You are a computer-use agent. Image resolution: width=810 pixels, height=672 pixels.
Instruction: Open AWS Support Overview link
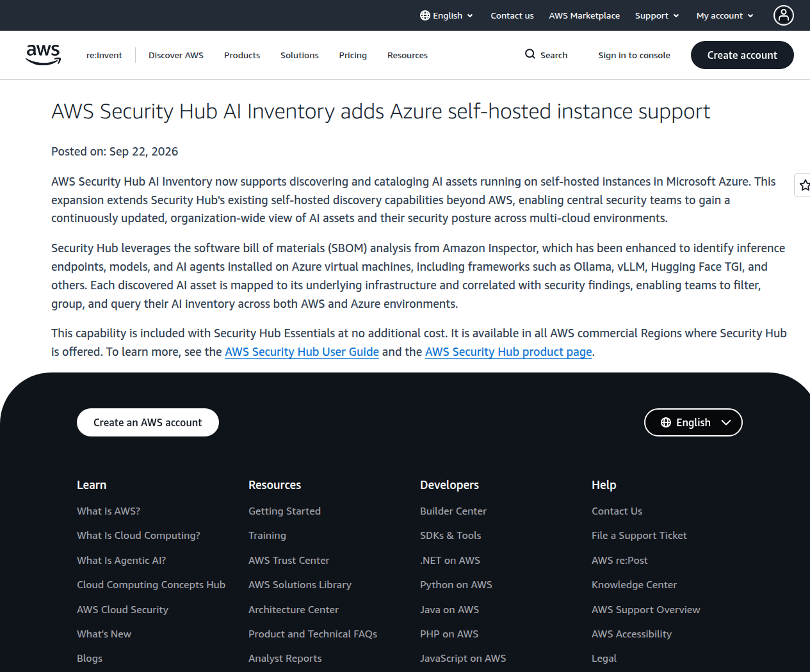point(645,609)
